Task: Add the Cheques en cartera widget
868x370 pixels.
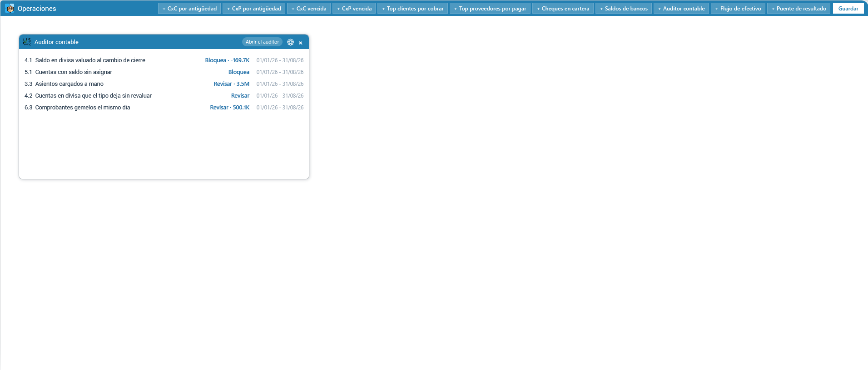Action: click(563, 8)
